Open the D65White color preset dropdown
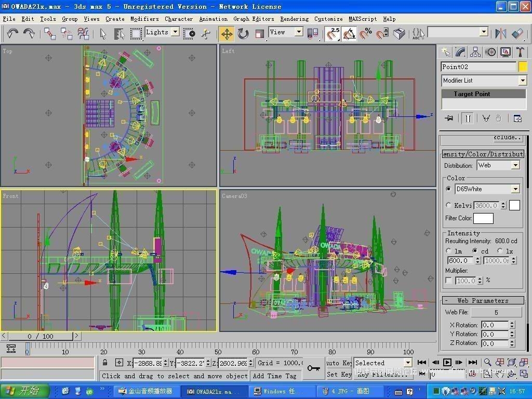The width and height of the screenshot is (532, 399). click(x=515, y=189)
